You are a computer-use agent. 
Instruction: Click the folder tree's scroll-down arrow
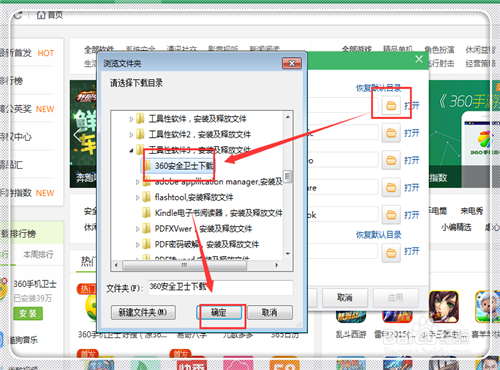pos(288,254)
